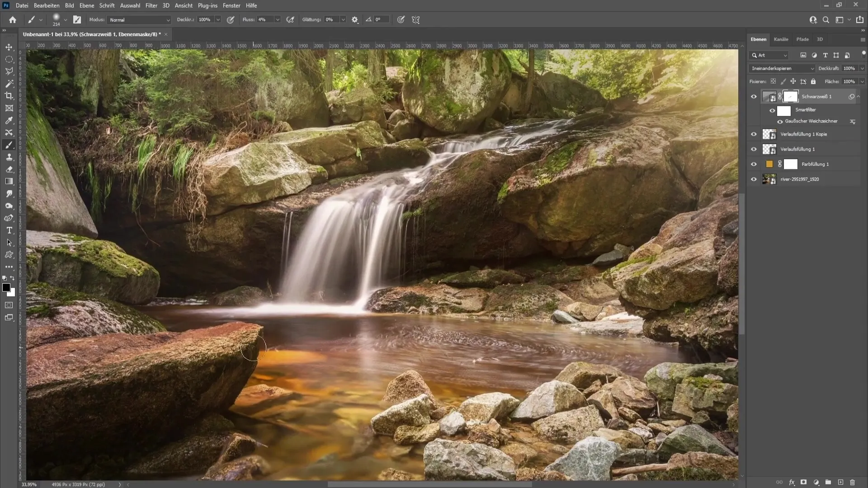Toggle visibility of Schwarzweiß 1 layer
The height and width of the screenshot is (488, 868).
point(754,97)
